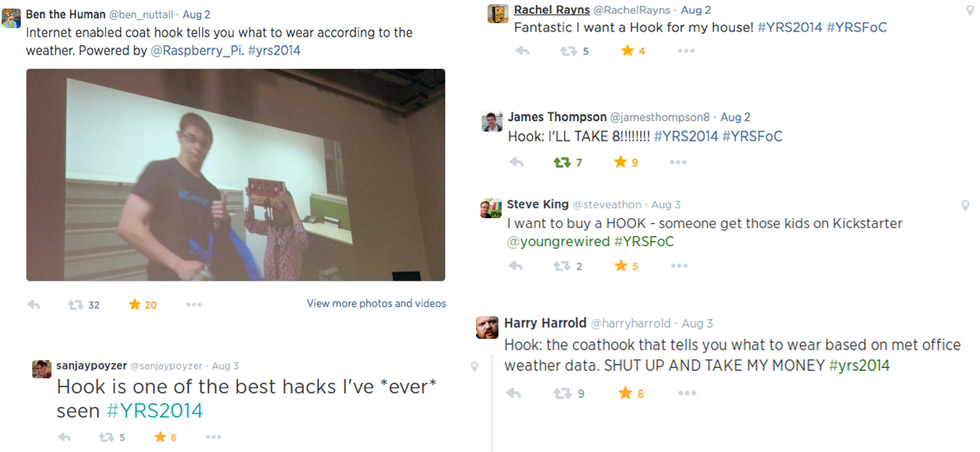This screenshot has width=980, height=452.
Task: Open #YRSFoC hashtag in Rachel Rayns' tweet
Action: [x=857, y=27]
